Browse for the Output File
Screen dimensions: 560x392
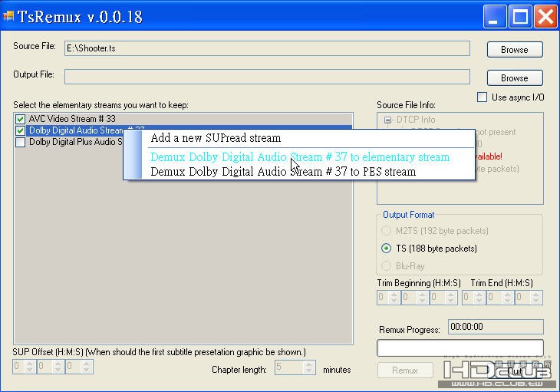click(515, 77)
